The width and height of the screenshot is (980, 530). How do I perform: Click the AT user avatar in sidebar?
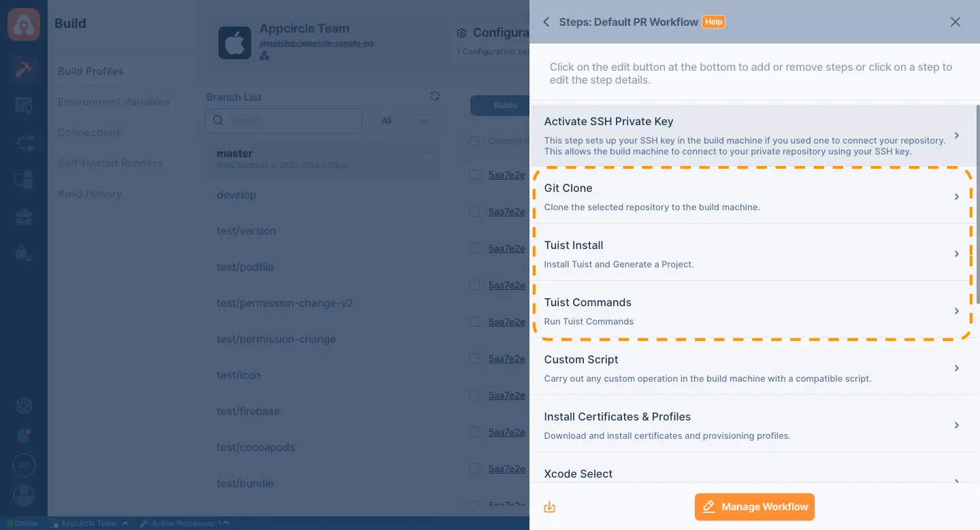tap(24, 465)
